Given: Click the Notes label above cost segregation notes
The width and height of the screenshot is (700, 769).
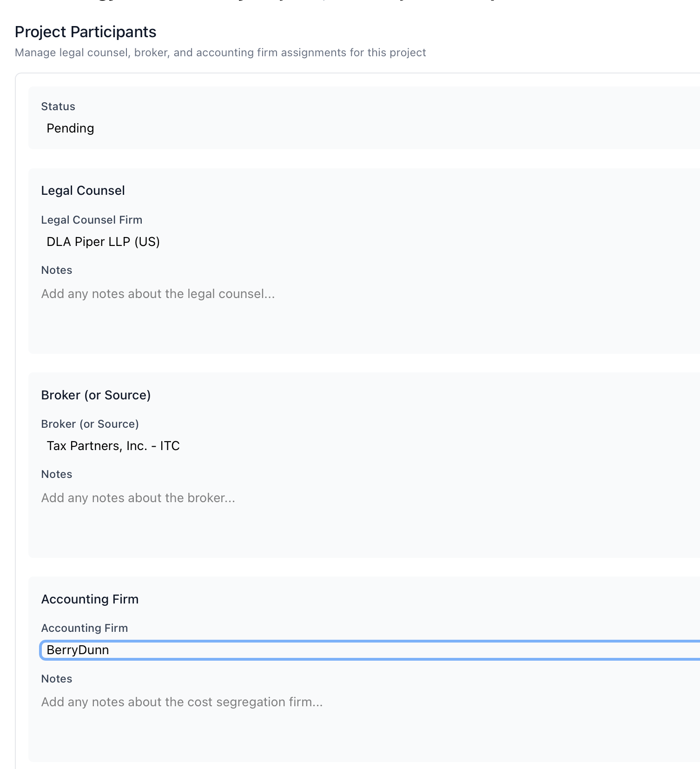Looking at the screenshot, I should click(x=57, y=679).
